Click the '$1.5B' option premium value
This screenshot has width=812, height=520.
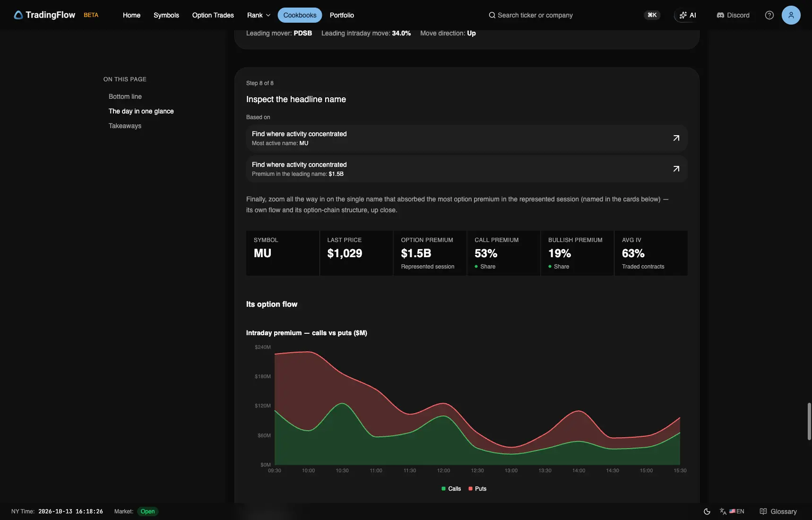tap(416, 253)
